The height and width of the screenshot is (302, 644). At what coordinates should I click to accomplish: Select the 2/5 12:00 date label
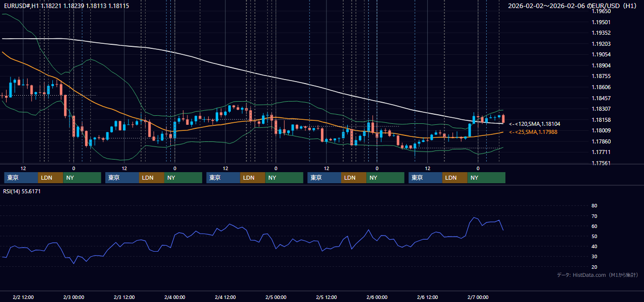click(x=327, y=297)
